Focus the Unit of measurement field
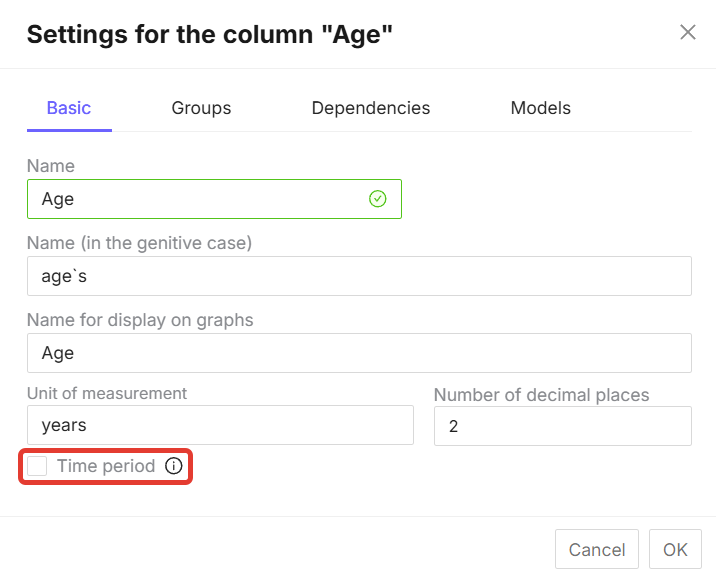The image size is (716, 582). tap(220, 425)
